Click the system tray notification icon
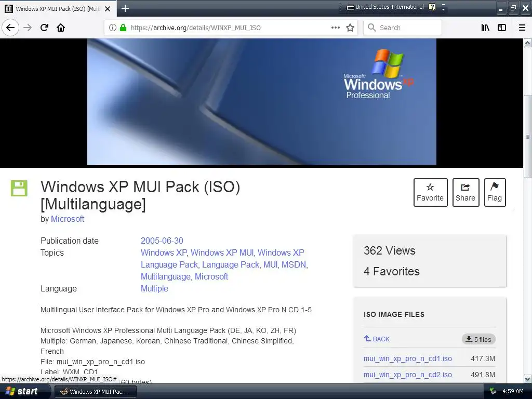The height and width of the screenshot is (399, 532). (493, 391)
